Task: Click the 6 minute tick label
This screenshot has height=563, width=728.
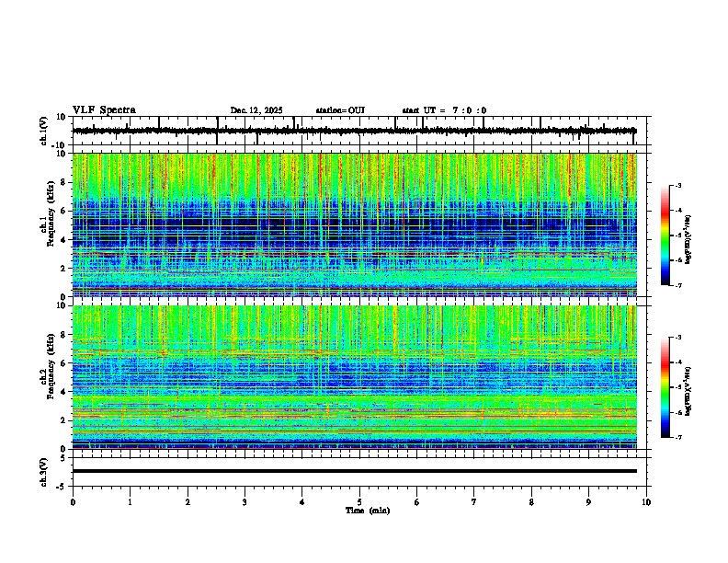Action: click(x=417, y=502)
